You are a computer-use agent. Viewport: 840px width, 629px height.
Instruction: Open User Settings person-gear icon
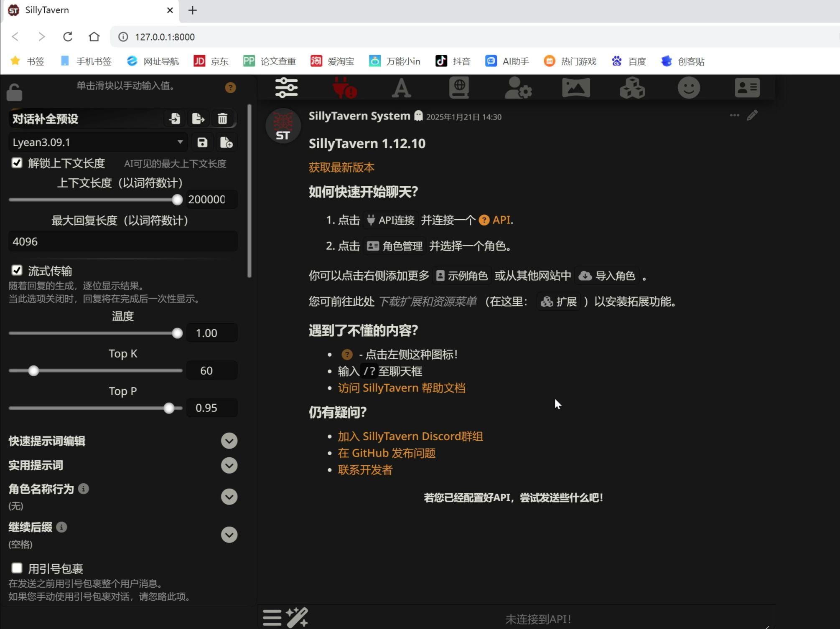[518, 88]
